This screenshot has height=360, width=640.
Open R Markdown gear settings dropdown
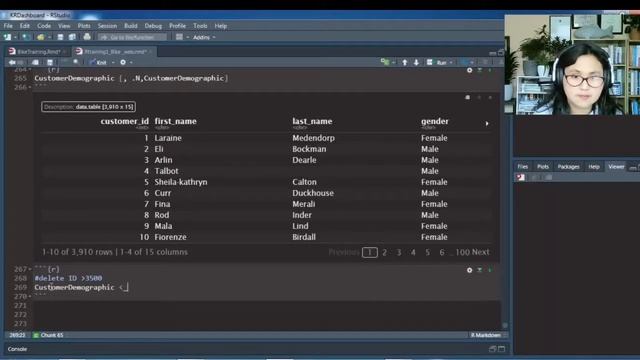pyautogui.click(x=123, y=62)
